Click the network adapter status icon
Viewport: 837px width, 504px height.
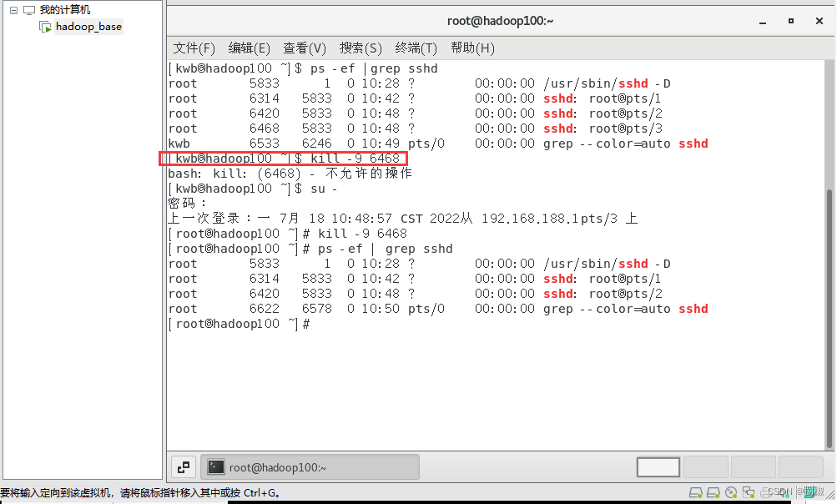[749, 492]
